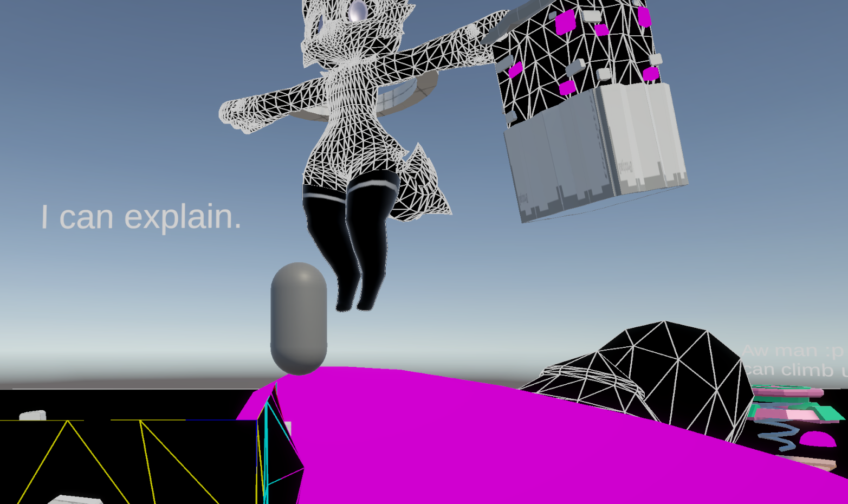Select the black wireframe dome object
The image size is (848, 504).
point(639,381)
